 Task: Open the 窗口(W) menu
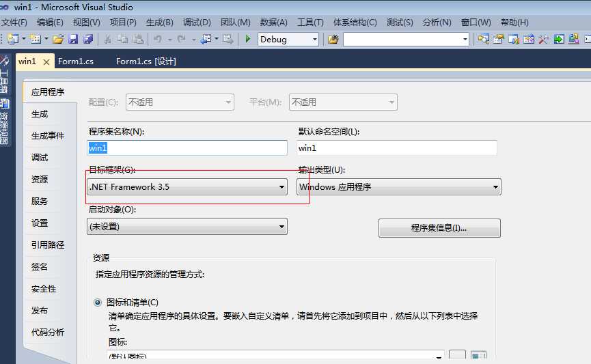click(x=476, y=23)
